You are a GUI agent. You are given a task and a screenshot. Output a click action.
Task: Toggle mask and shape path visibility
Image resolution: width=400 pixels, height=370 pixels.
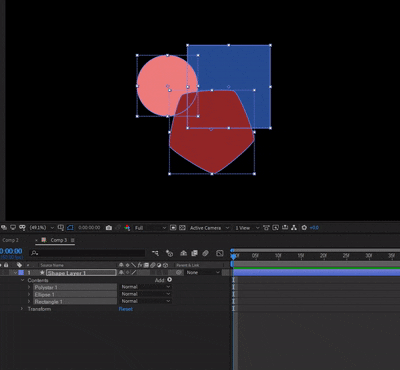point(70,228)
